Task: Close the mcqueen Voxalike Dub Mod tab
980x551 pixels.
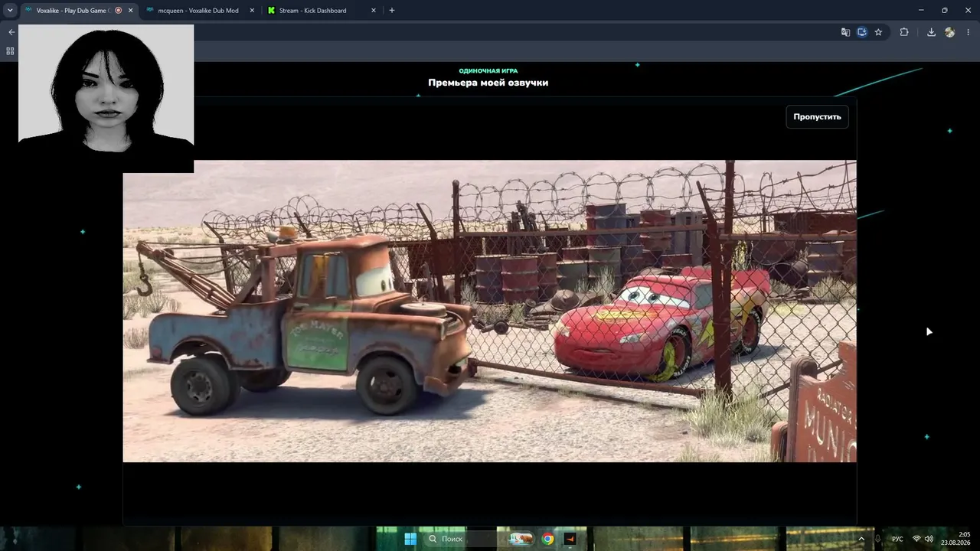Action: click(x=252, y=11)
